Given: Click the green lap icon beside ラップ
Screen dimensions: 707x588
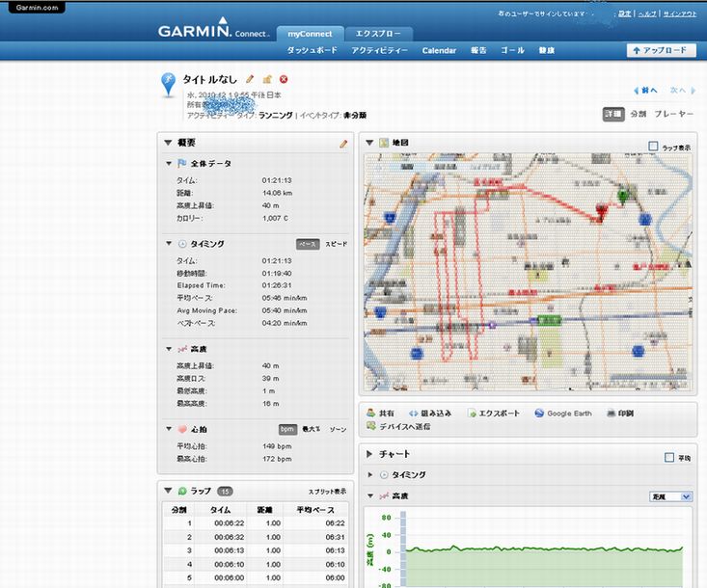Looking at the screenshot, I should (182, 491).
